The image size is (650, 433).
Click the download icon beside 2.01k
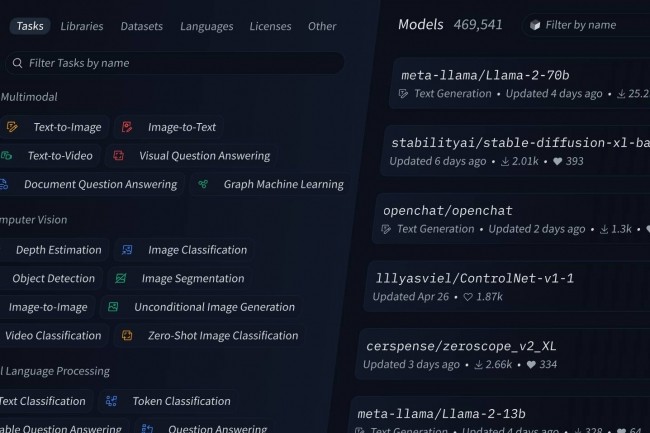point(505,162)
